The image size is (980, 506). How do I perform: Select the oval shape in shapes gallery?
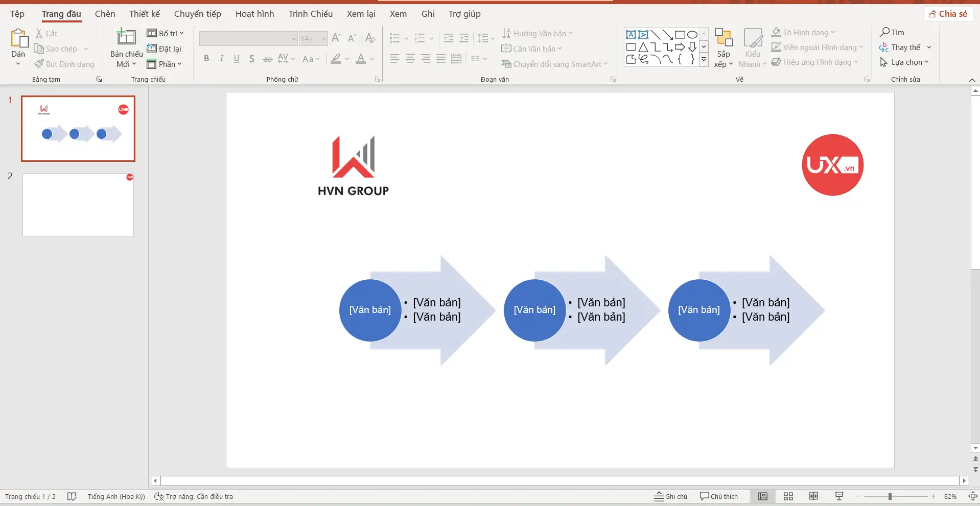coord(692,35)
